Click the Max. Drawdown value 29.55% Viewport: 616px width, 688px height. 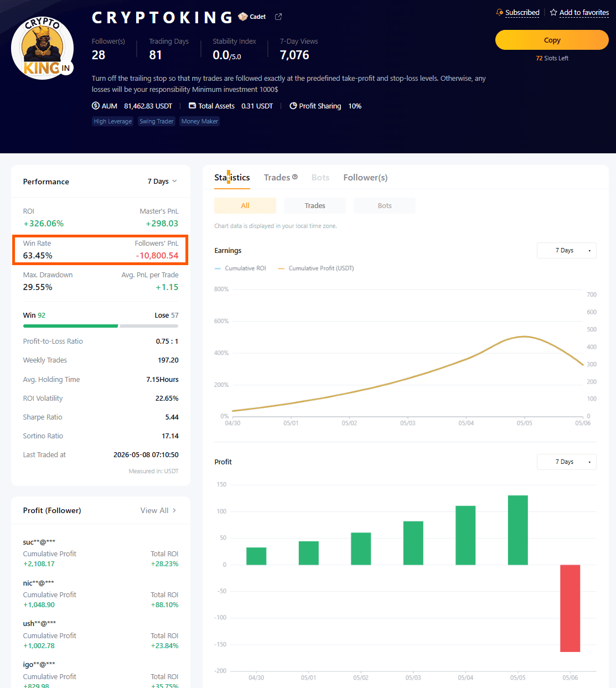tap(38, 287)
